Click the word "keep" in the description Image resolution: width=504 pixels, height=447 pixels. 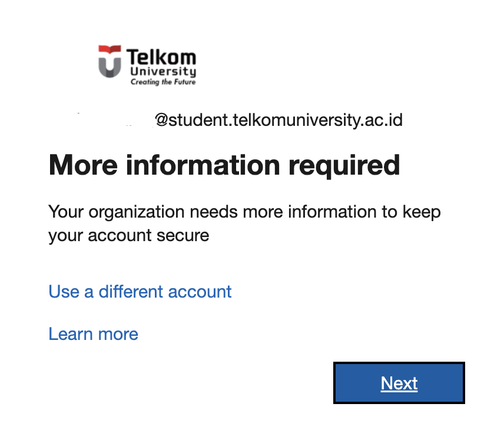click(x=422, y=211)
